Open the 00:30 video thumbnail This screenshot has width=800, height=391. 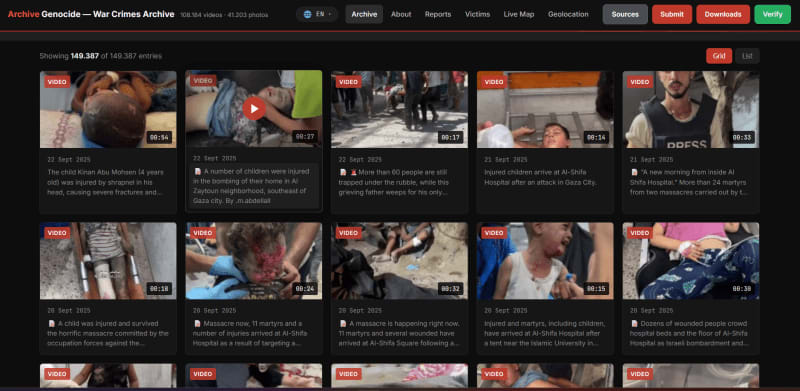[691, 261]
